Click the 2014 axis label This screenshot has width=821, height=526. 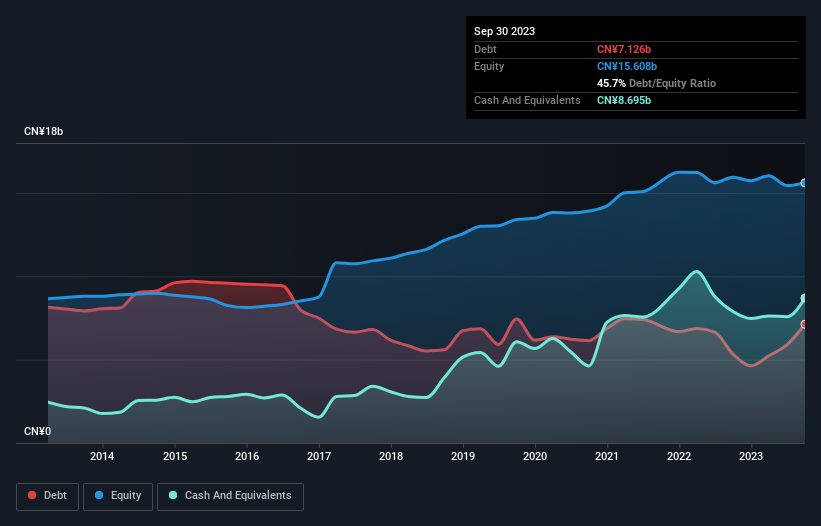102,456
